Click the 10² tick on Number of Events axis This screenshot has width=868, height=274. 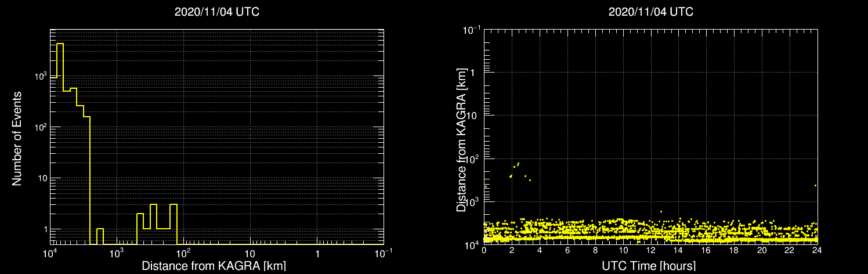pos(39,127)
